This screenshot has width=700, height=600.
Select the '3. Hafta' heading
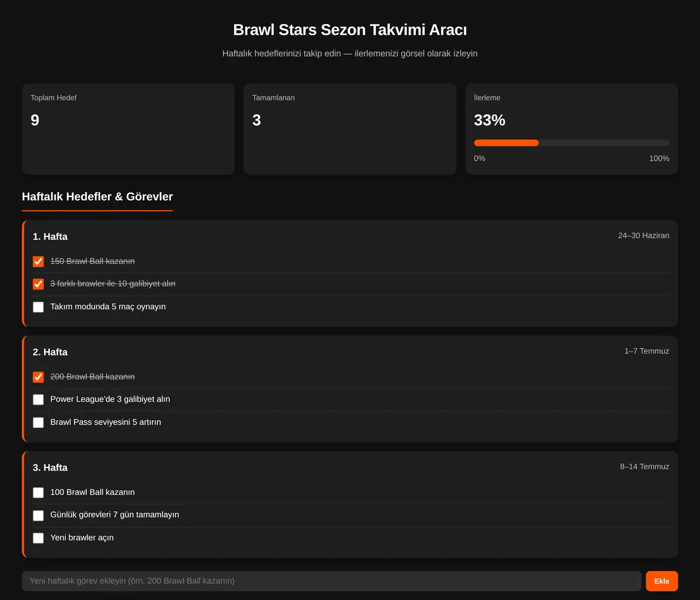click(50, 468)
